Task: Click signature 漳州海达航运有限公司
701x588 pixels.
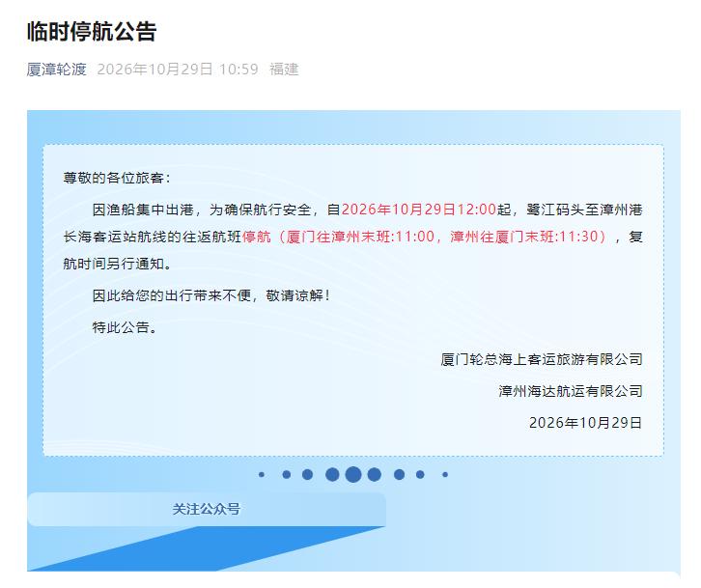Action: tap(571, 391)
